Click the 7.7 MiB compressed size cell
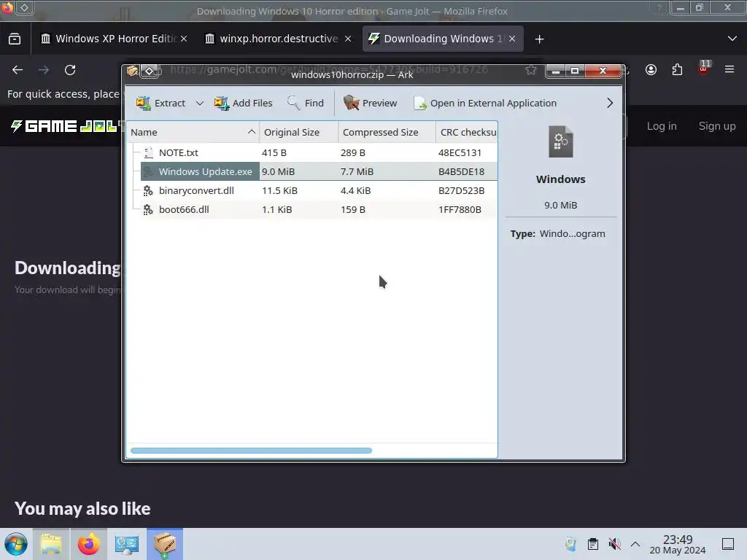 (357, 171)
